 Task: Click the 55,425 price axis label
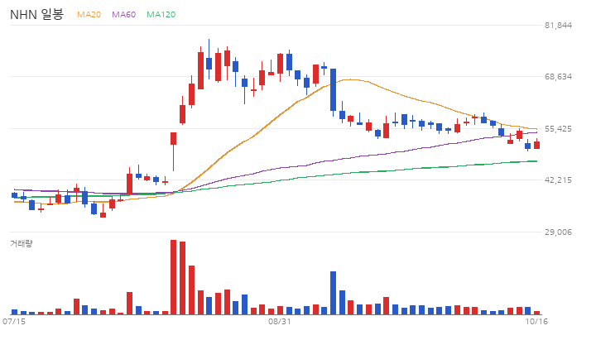558,129
